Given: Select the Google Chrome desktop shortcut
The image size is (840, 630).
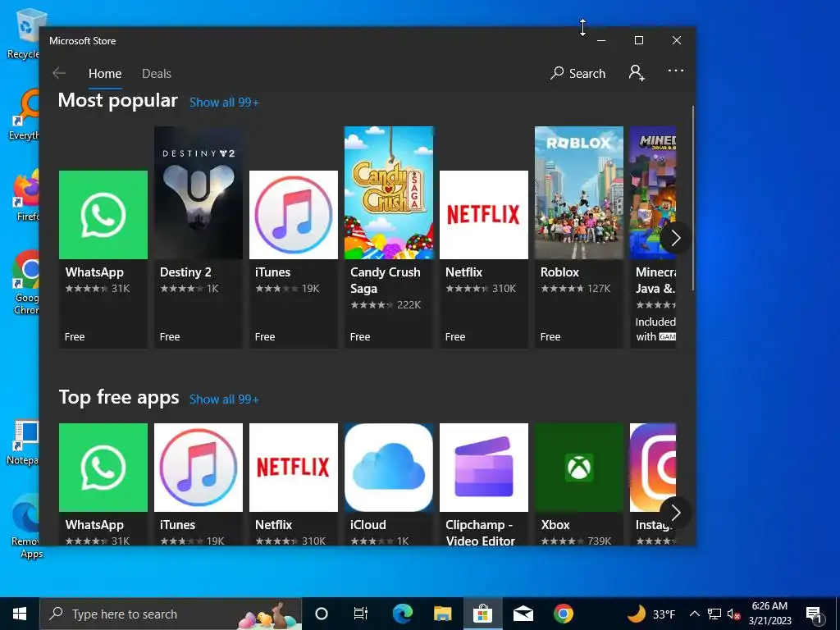Looking at the screenshot, I should (25, 282).
